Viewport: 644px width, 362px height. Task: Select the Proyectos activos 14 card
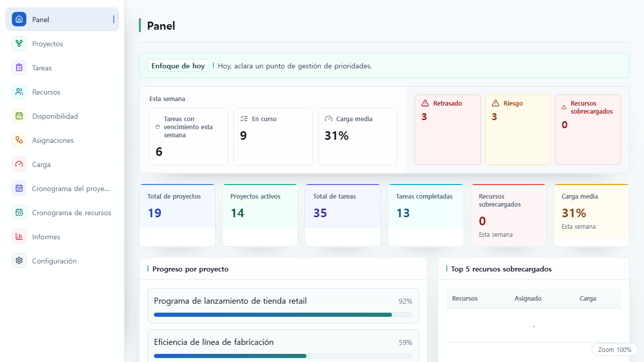coord(260,215)
